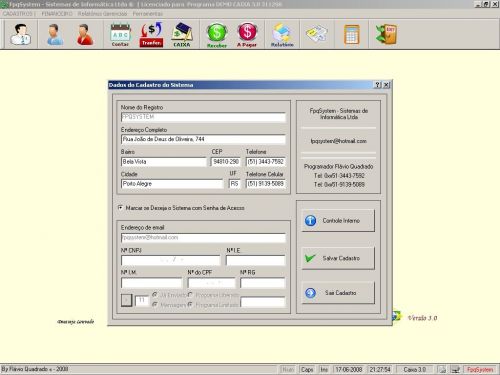The image size is (500, 375).
Task: Open the Relatório reports icon
Action: tap(282, 35)
